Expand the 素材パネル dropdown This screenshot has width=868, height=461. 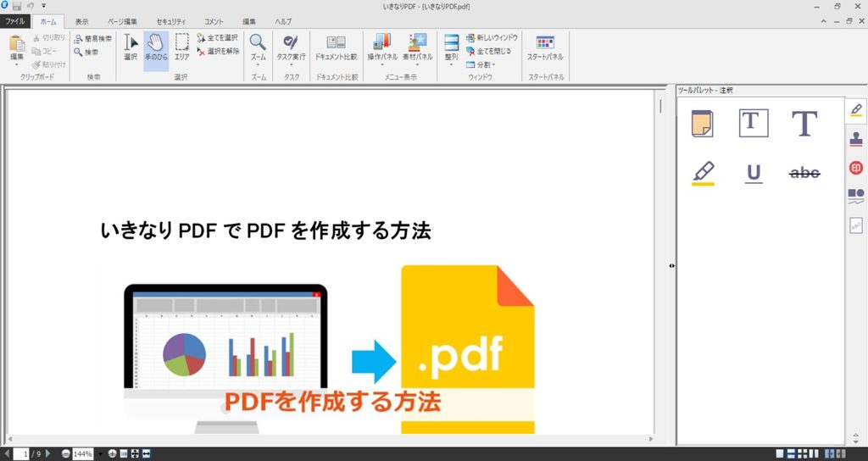(x=417, y=64)
